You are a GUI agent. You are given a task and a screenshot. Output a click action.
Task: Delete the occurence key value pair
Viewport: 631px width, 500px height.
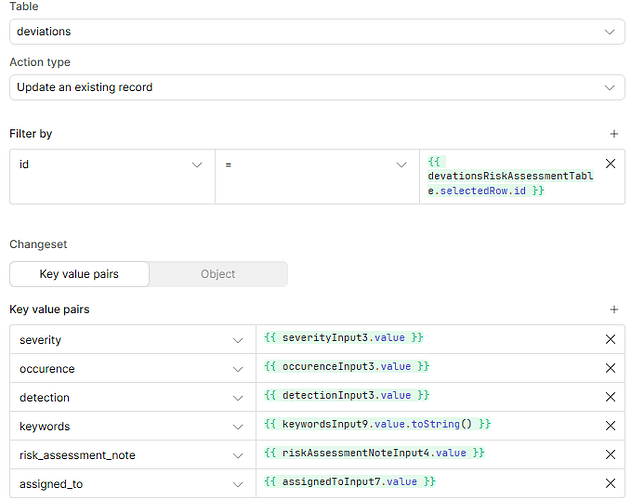pos(610,368)
